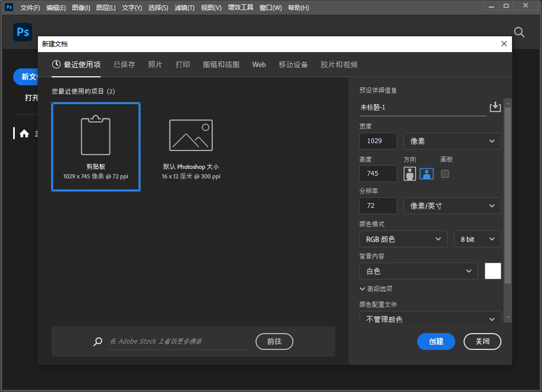The image size is (542, 392).
Task: Click the image icon in 默认 Photoshop 大小 preset
Action: click(x=191, y=135)
